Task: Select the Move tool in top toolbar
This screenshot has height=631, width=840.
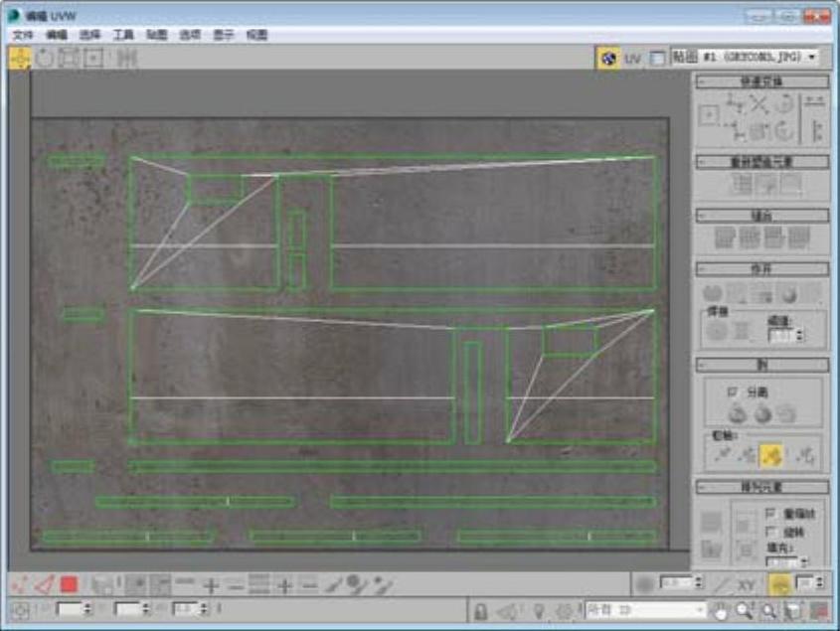Action: (x=20, y=58)
